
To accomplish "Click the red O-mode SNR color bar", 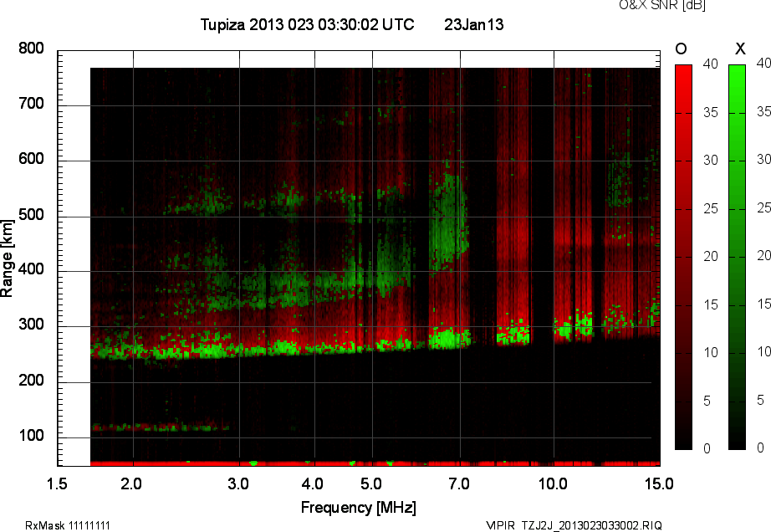I will pyautogui.click(x=683, y=257).
